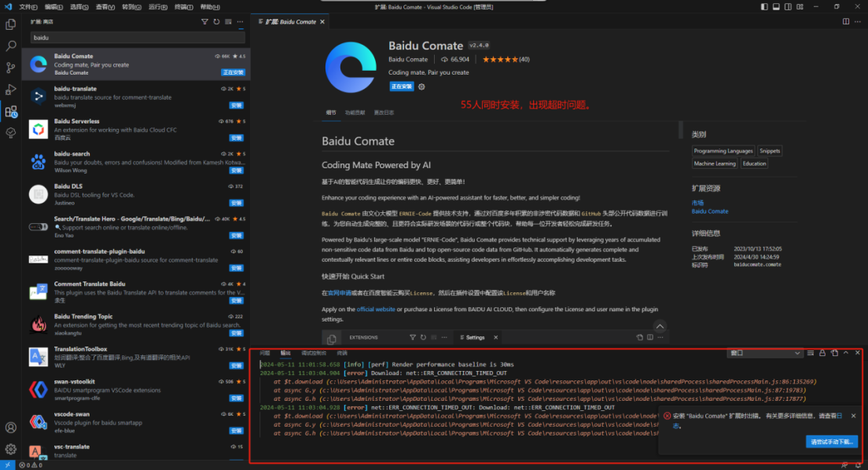Switch to 终端 panel tab
The width and height of the screenshot is (868, 470).
[342, 353]
